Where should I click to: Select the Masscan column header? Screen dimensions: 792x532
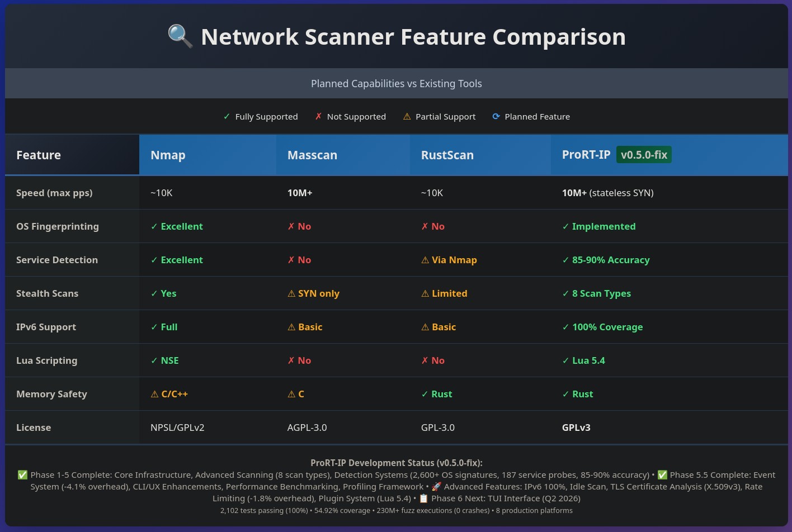pos(343,155)
